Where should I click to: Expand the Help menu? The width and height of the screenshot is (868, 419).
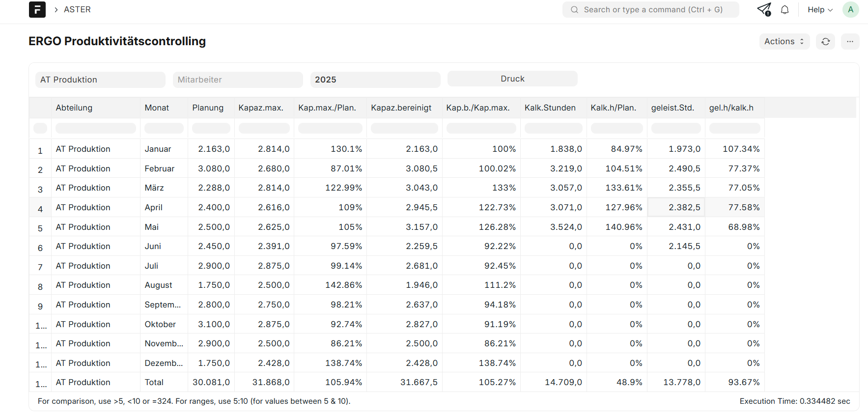pyautogui.click(x=820, y=10)
